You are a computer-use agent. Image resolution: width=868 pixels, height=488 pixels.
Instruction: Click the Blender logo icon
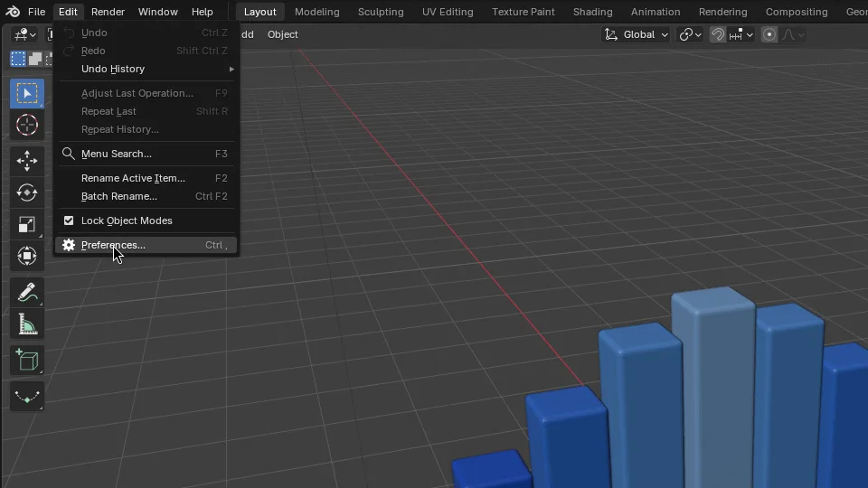pyautogui.click(x=13, y=12)
